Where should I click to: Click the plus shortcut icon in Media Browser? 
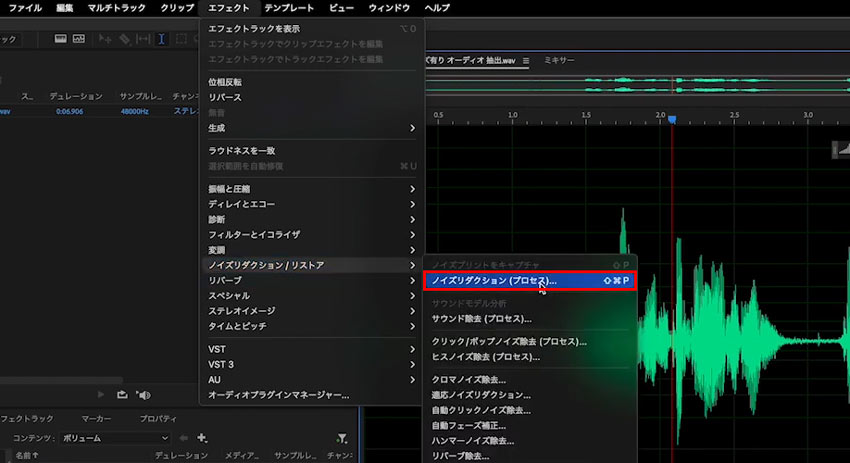[202, 438]
